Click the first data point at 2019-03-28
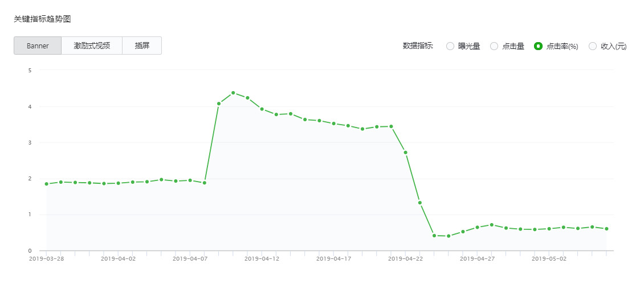The height and width of the screenshot is (284, 644). [46, 184]
